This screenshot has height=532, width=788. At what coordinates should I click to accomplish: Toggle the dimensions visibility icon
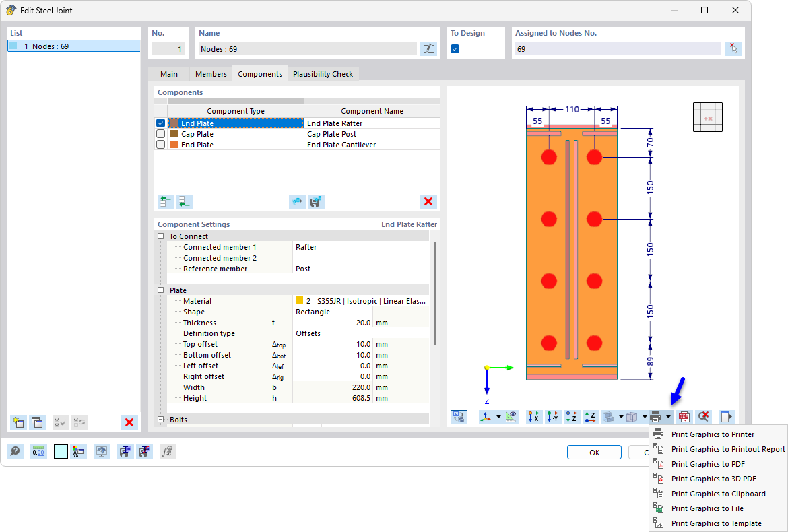[x=511, y=416]
